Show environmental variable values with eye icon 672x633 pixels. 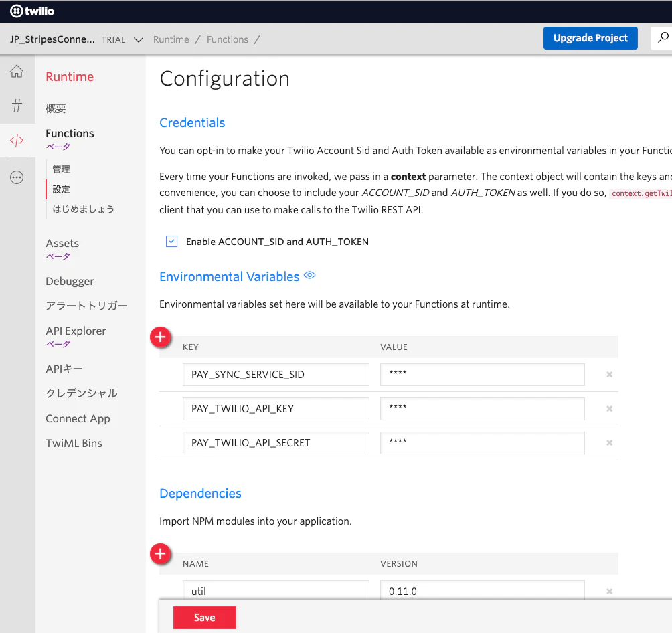[309, 276]
